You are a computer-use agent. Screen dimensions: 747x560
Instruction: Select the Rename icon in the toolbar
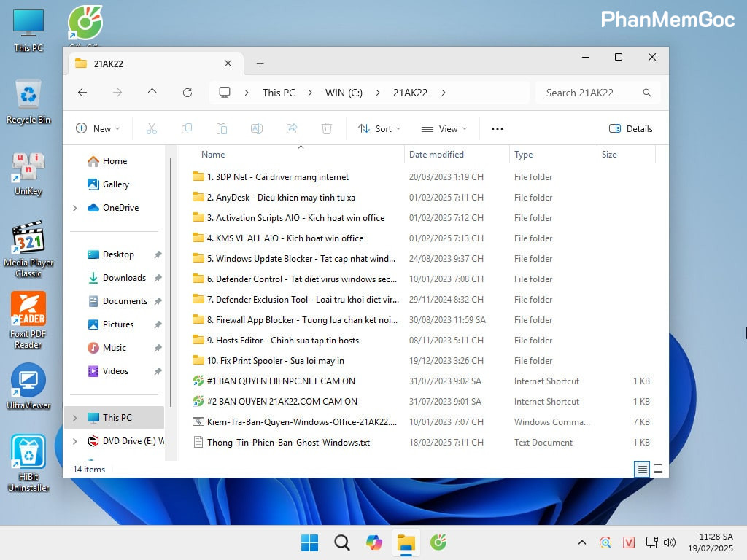tap(257, 128)
